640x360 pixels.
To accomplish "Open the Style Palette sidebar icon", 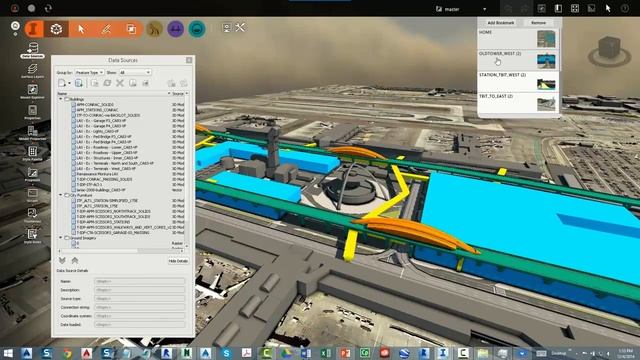I will click(x=33, y=153).
